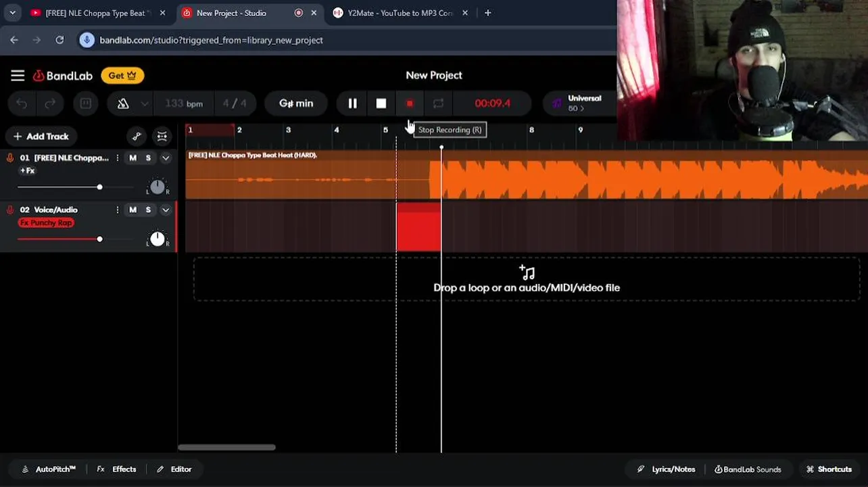Viewport: 868px width, 487px height.
Task: Click bar 8 on the timeline ruler
Action: (x=531, y=130)
